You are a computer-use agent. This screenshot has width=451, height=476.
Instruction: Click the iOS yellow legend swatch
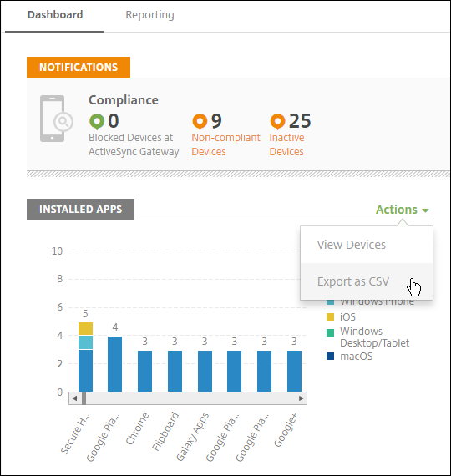[x=330, y=317]
